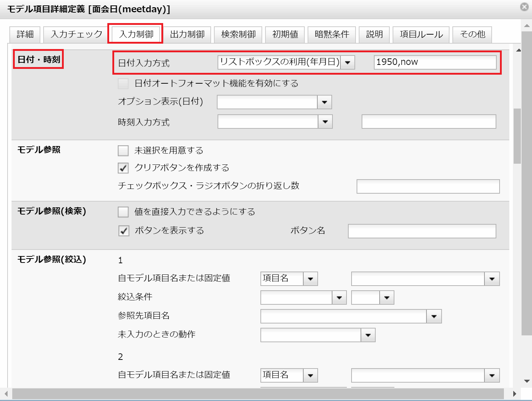Switch to the その他 tab
Screen dimensions: 532x401
click(473, 34)
